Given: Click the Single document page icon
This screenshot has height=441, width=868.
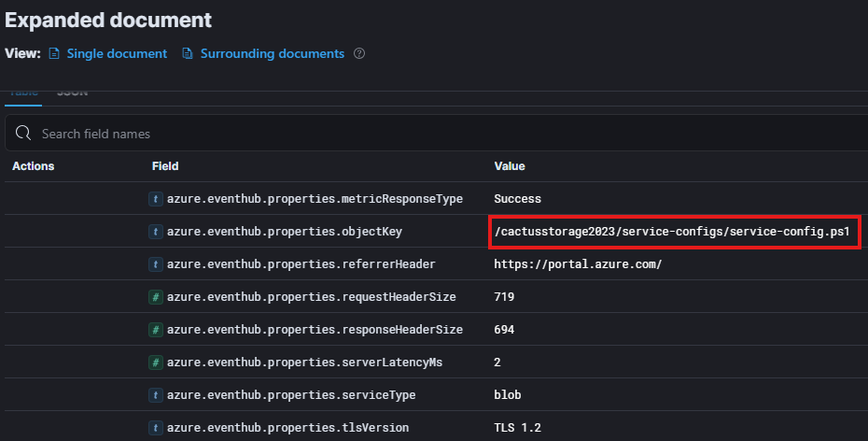Looking at the screenshot, I should pos(54,54).
